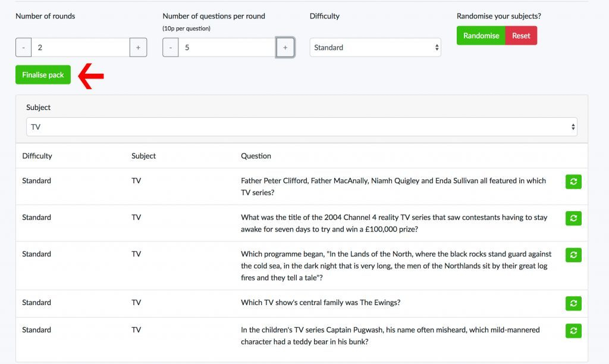Click the Subject column header in table
This screenshot has height=364, width=609.
pos(143,156)
